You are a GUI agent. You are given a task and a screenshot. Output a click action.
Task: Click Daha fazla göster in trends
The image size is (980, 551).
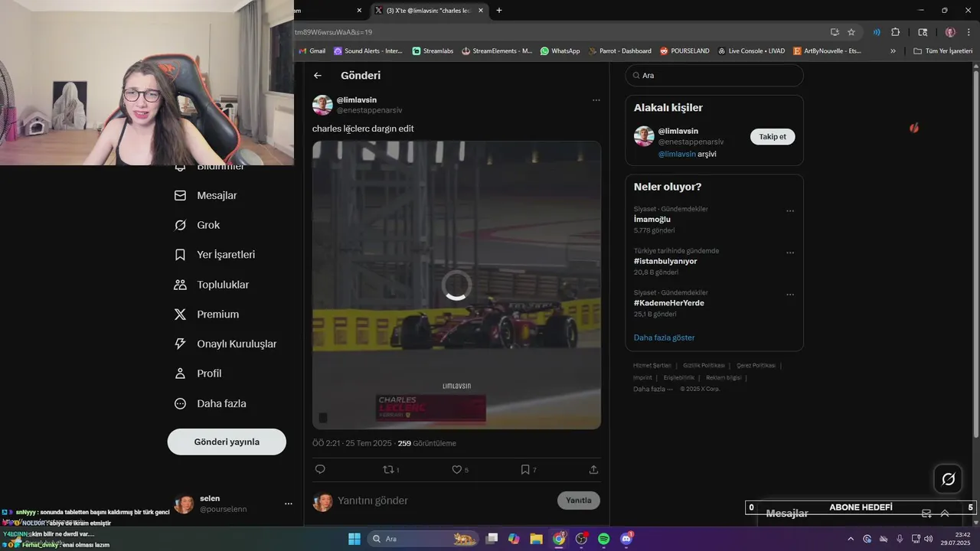click(x=664, y=337)
